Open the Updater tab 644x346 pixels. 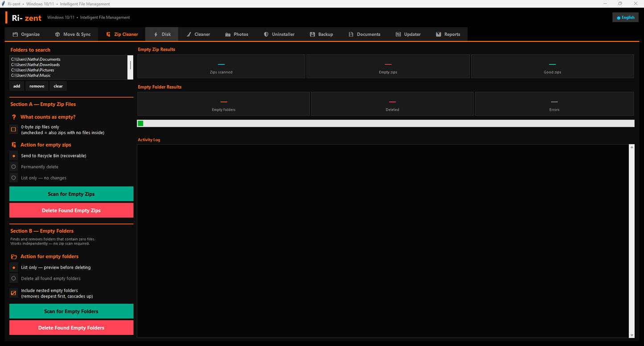(408, 34)
